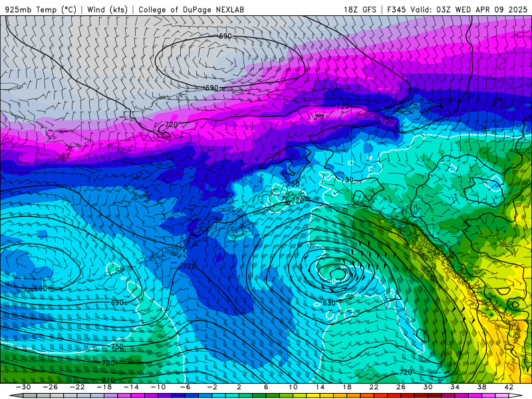Select the '42' color scale value

508,387
